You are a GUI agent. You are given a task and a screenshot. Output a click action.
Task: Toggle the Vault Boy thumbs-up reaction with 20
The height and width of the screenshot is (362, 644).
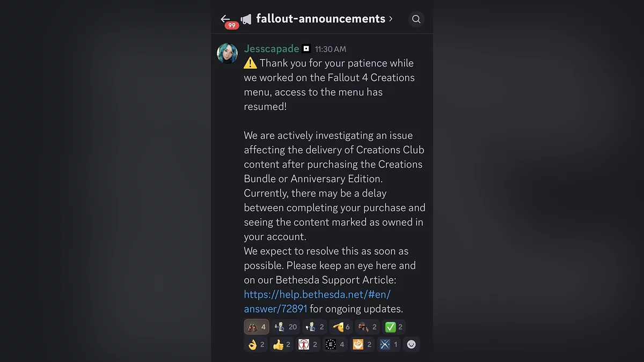(x=286, y=327)
